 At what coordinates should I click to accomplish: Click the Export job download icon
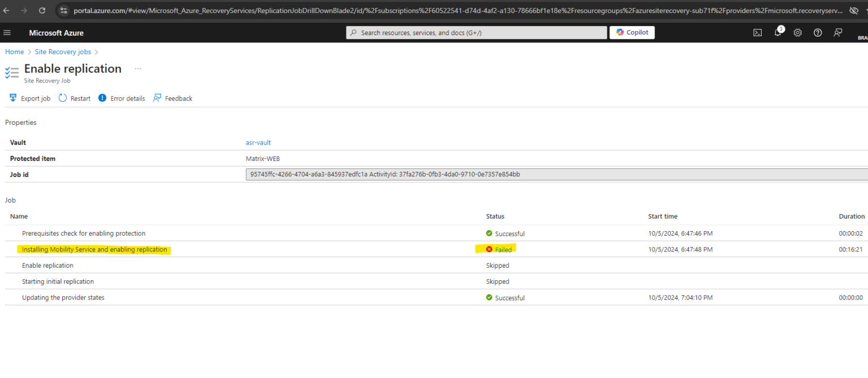(x=12, y=98)
